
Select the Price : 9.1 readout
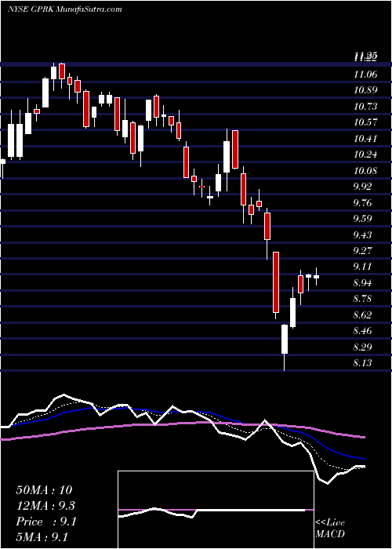tap(46, 522)
